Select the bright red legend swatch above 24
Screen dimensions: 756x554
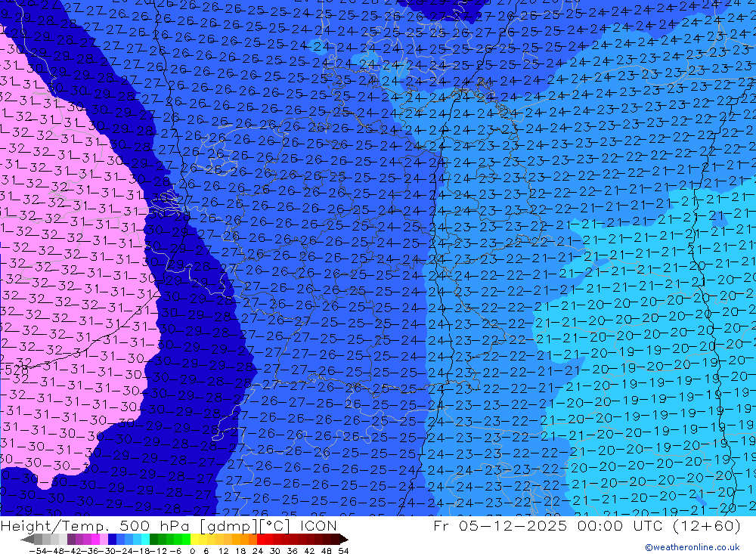[x=261, y=539]
